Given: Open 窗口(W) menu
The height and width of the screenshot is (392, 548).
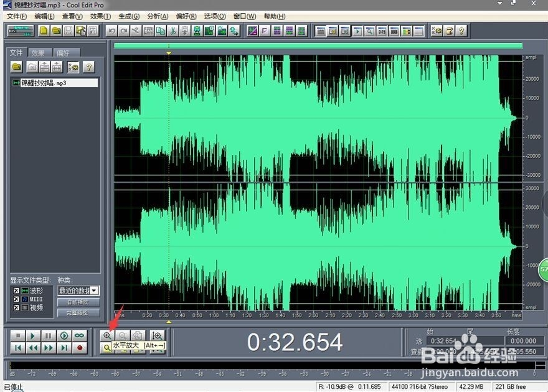Looking at the screenshot, I should [244, 16].
